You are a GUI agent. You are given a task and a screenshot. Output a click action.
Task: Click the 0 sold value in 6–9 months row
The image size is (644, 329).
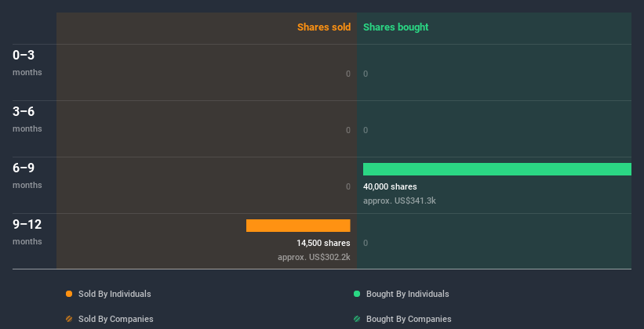tap(348, 186)
